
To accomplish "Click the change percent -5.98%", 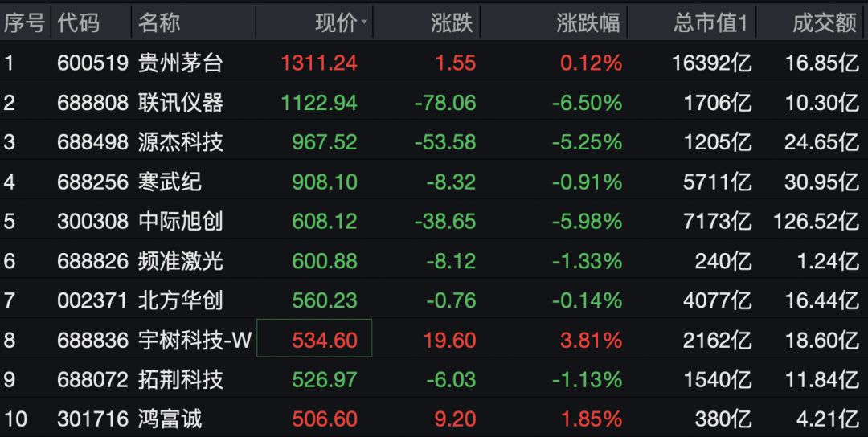I will point(588,221).
